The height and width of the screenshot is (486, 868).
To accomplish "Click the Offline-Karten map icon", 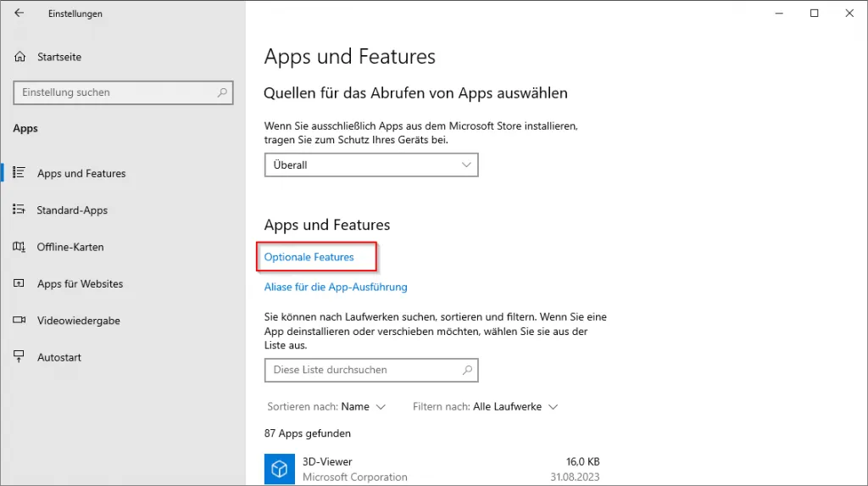I will point(19,247).
